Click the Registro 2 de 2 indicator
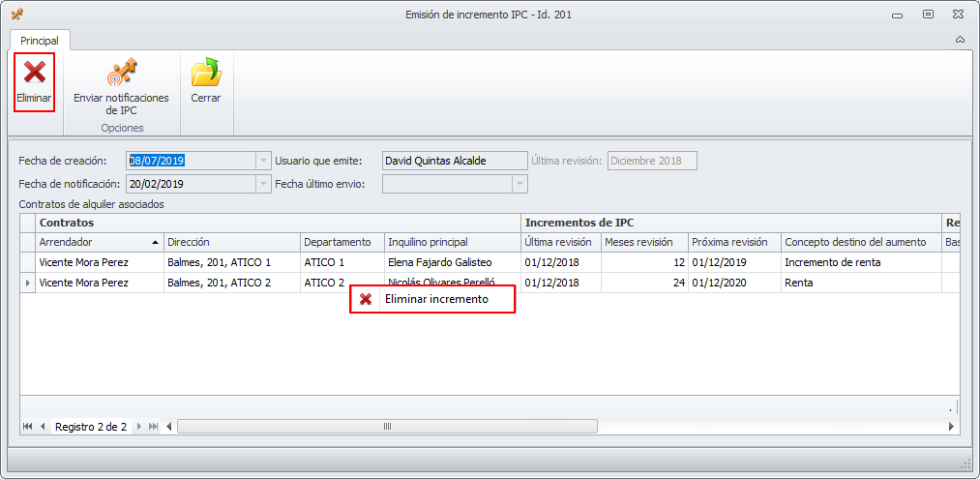980x479 pixels. point(91,427)
